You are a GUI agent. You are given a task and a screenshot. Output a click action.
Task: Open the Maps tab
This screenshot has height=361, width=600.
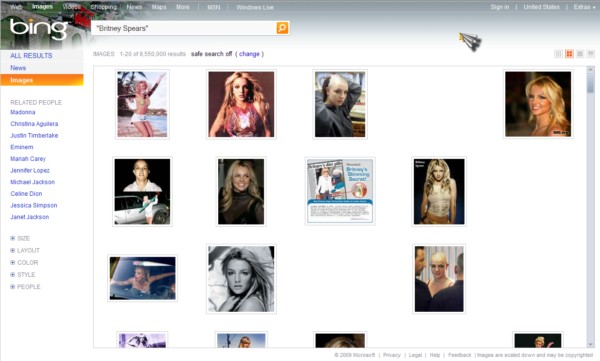(x=159, y=7)
